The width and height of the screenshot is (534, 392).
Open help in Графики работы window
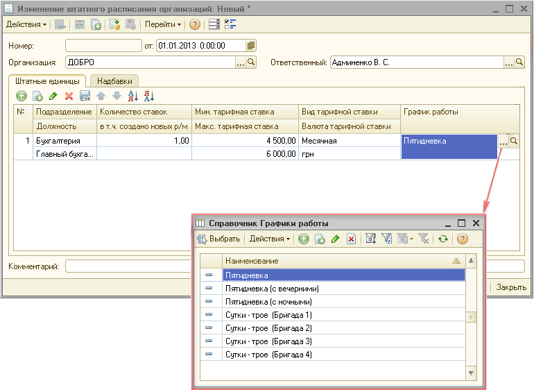(x=462, y=239)
